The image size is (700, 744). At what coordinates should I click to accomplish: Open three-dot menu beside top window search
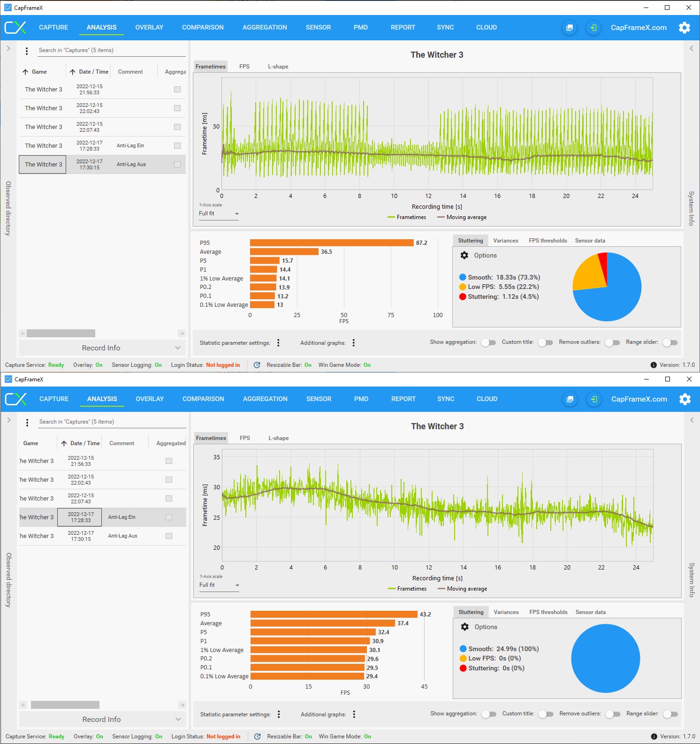[27, 51]
